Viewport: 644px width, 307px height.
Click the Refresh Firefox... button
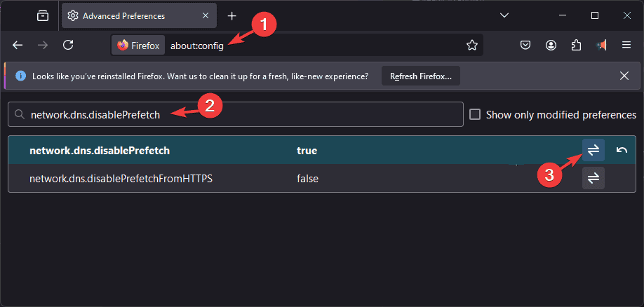(421, 76)
